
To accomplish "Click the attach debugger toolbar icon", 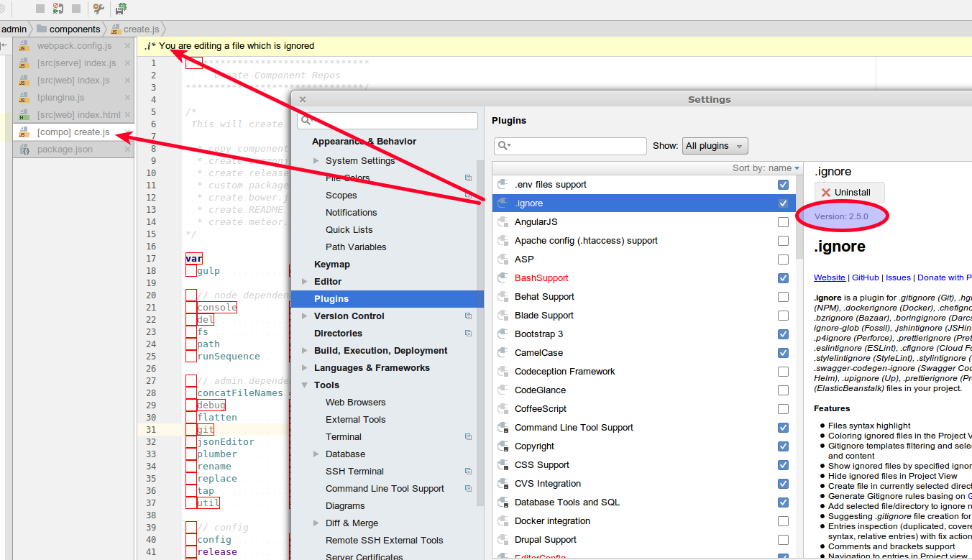I will [58, 9].
